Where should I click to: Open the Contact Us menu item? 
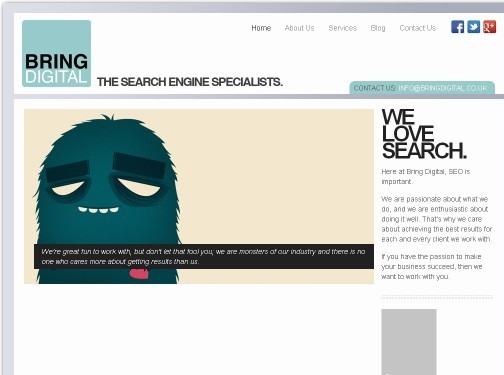[418, 28]
